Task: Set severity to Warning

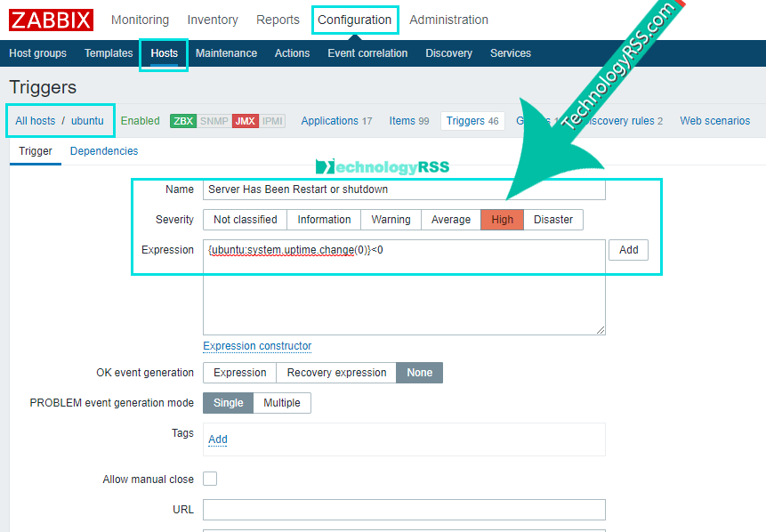Action: (391, 220)
